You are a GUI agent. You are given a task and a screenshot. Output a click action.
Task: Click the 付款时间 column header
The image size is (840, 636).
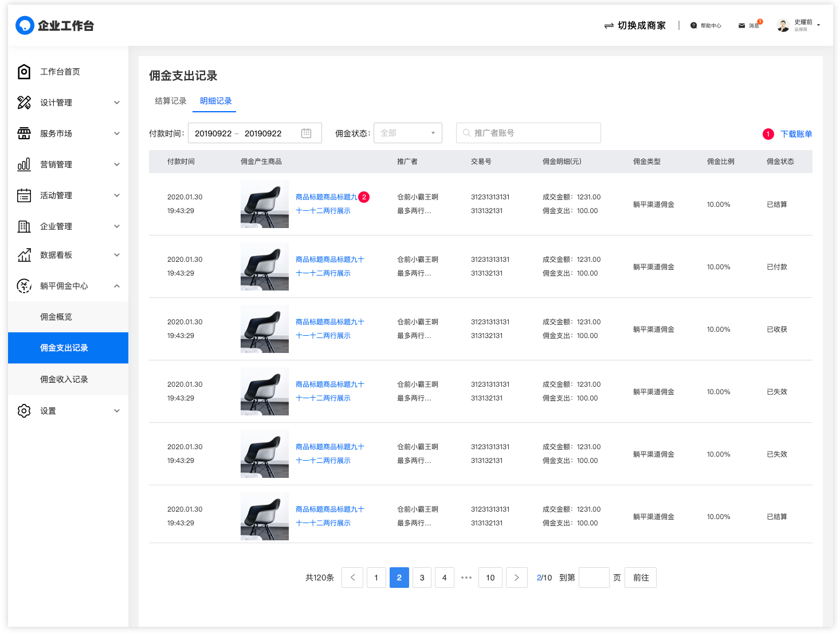point(181,162)
